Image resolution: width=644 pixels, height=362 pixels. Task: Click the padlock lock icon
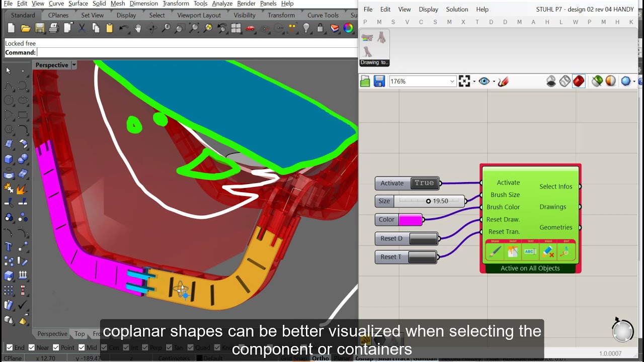point(320,28)
